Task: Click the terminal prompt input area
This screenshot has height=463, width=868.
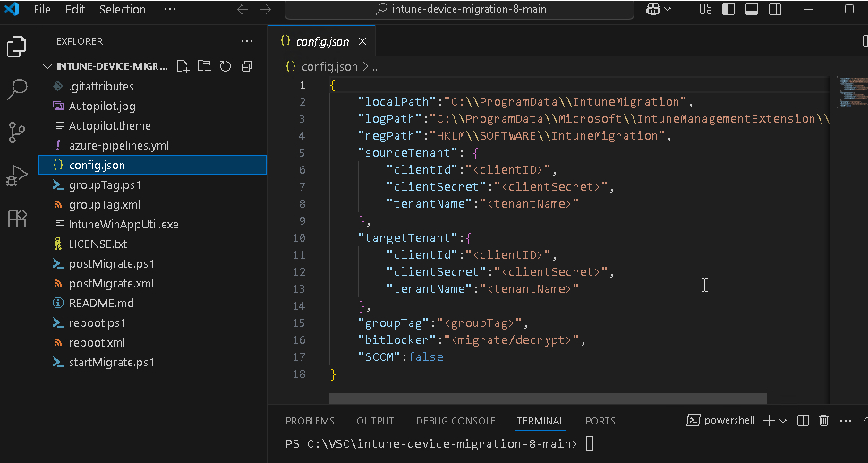Action: 590,444
